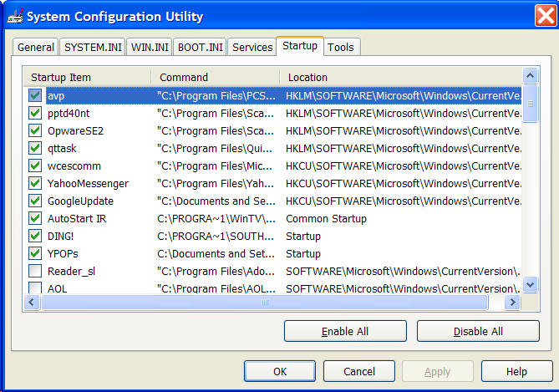This screenshot has height=392, width=559.
Task: Click the "C:\Program Files\Qui... command
Action: (x=215, y=149)
